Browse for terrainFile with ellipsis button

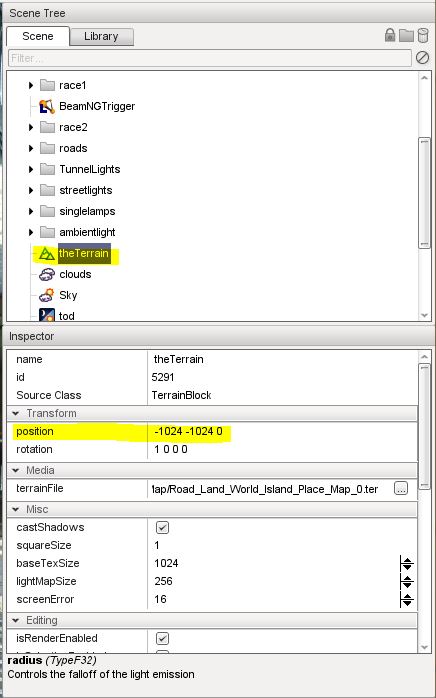[401, 488]
